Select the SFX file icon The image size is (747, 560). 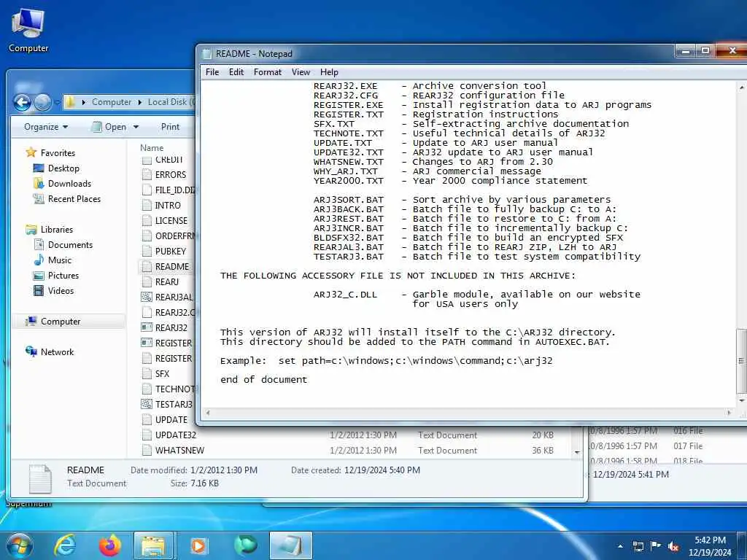tap(147, 374)
